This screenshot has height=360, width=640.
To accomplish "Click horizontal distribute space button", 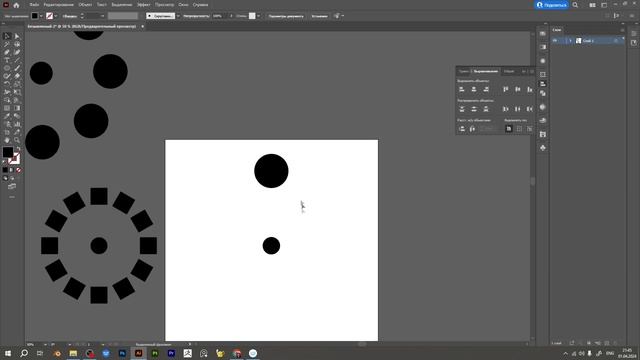I will 472,129.
